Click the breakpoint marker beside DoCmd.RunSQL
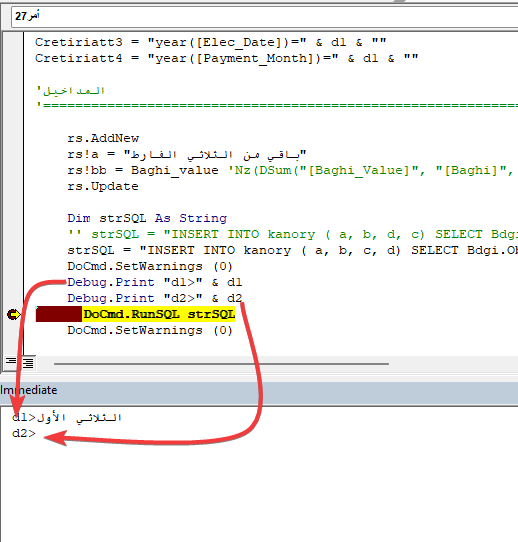The width and height of the screenshot is (518, 542). (x=14, y=315)
